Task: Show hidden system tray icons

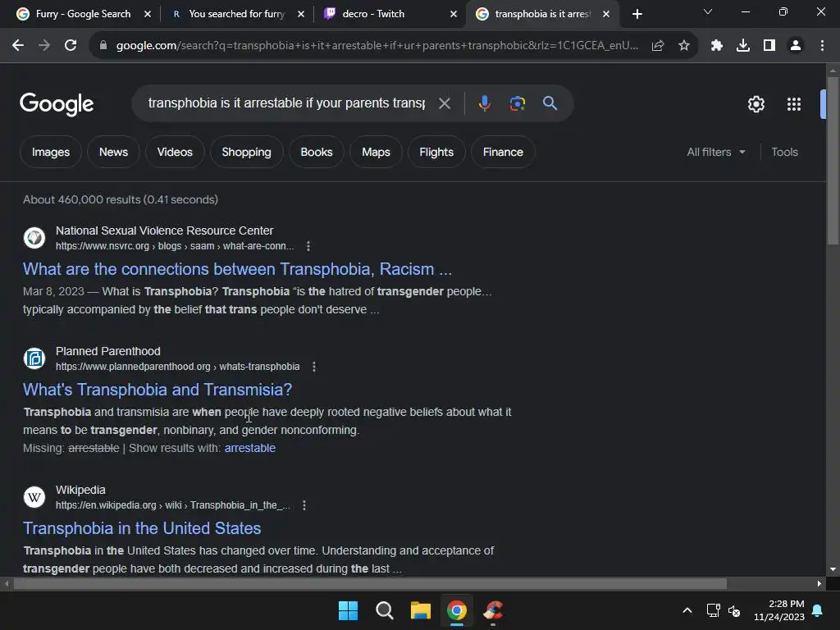Action: [x=687, y=610]
